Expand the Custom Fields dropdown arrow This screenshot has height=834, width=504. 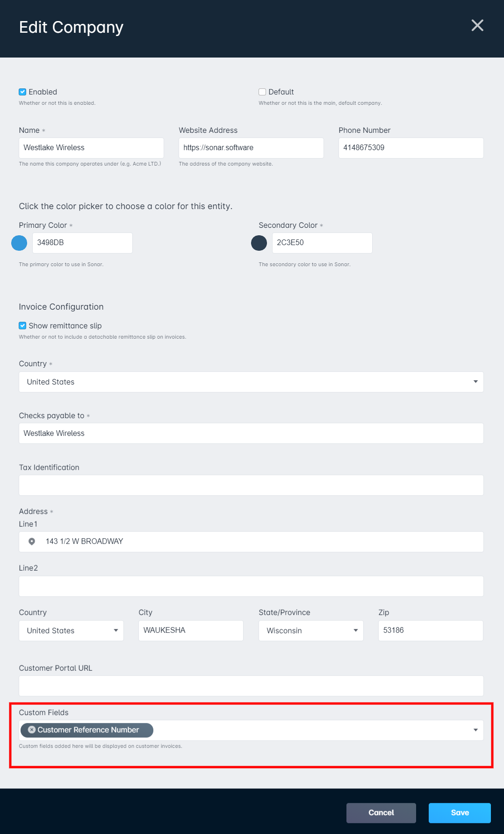pyautogui.click(x=475, y=730)
